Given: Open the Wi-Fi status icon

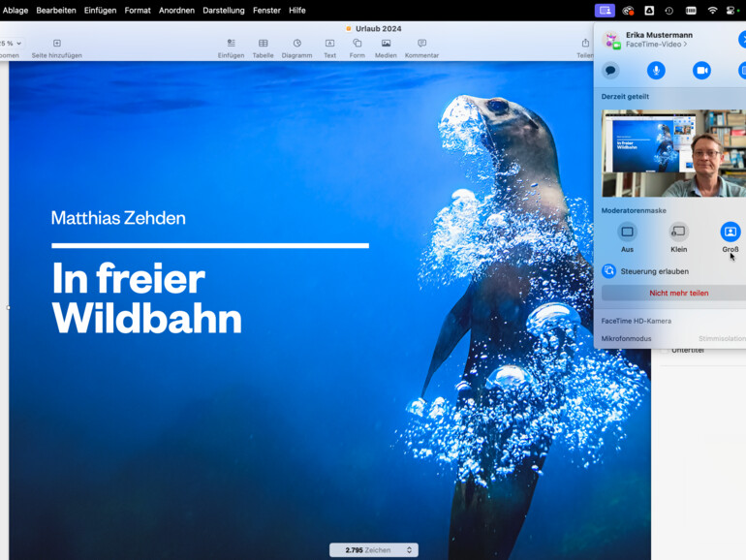Looking at the screenshot, I should point(712,11).
